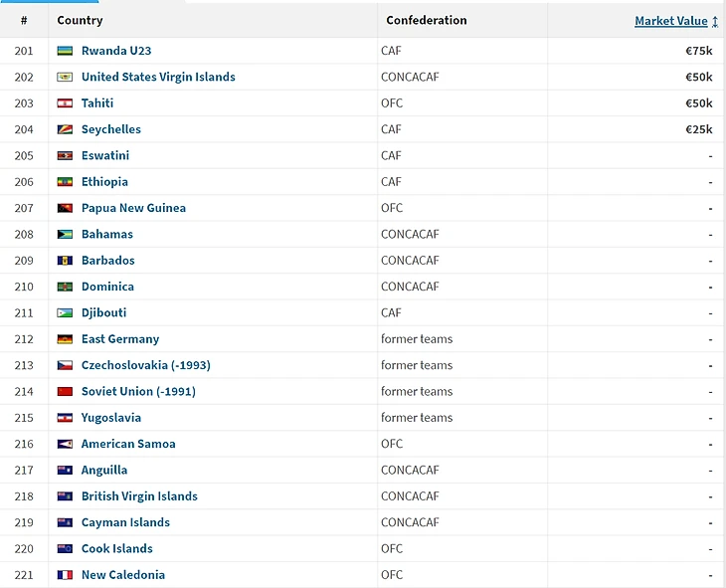Click the US Virgin Islands flag icon
Viewport: 726px width, 588px height.
65,77
